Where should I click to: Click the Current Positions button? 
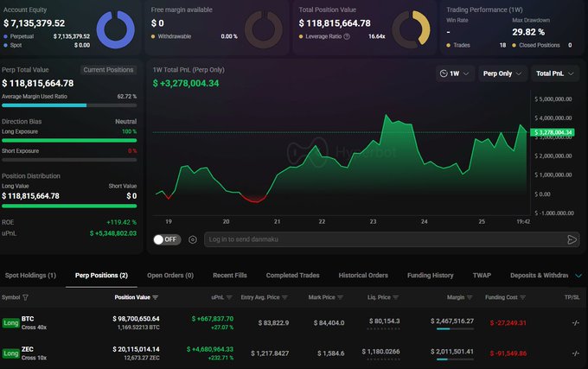coord(108,70)
